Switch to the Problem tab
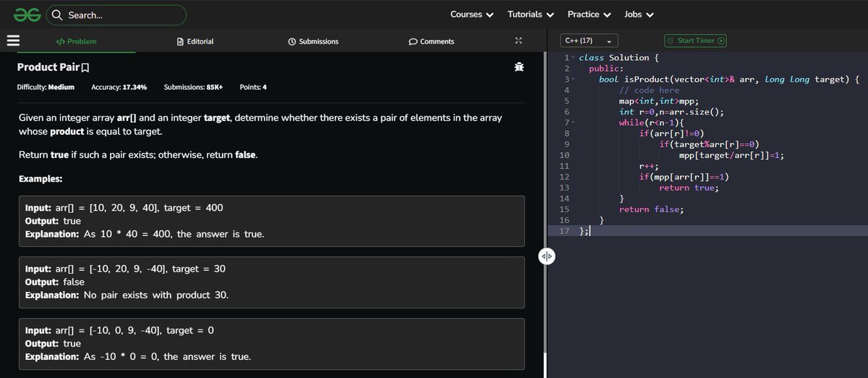 click(x=76, y=41)
